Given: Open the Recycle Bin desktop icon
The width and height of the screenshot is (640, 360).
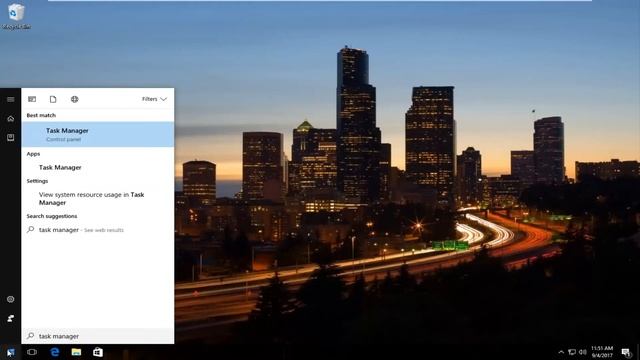Looking at the screenshot, I should (16, 16).
